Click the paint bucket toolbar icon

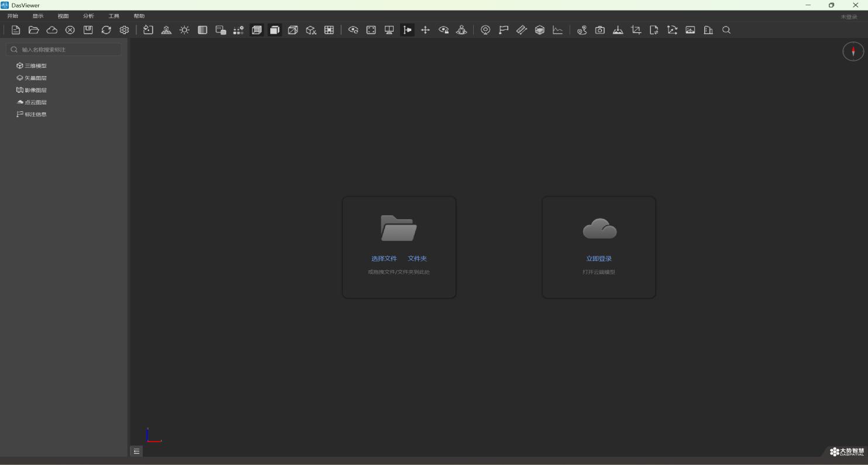pos(149,30)
